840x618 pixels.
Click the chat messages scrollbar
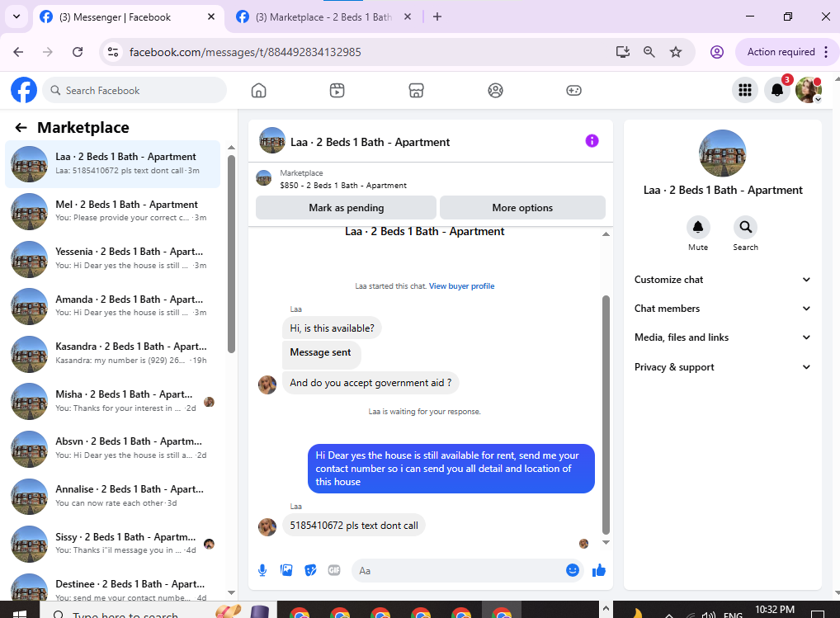[x=606, y=415]
